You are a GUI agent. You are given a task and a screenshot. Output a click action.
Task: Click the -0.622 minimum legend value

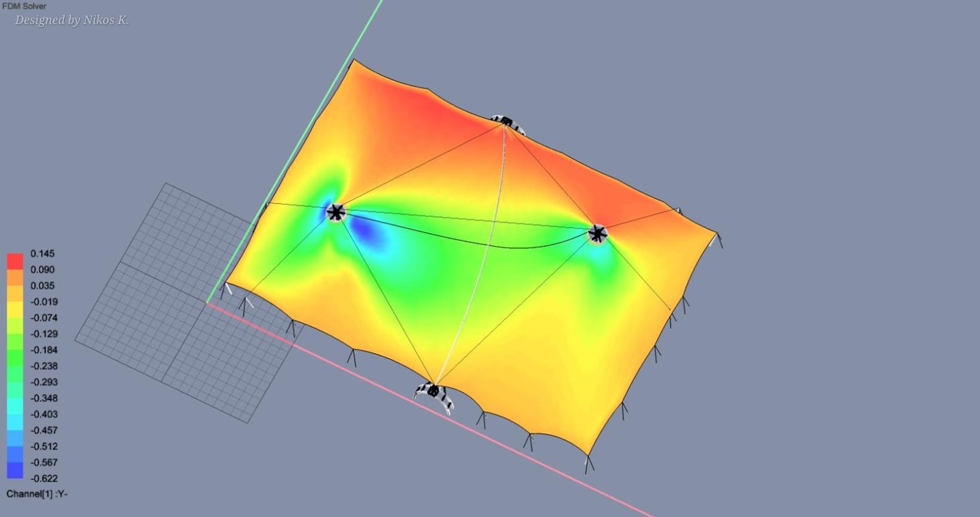pos(44,478)
